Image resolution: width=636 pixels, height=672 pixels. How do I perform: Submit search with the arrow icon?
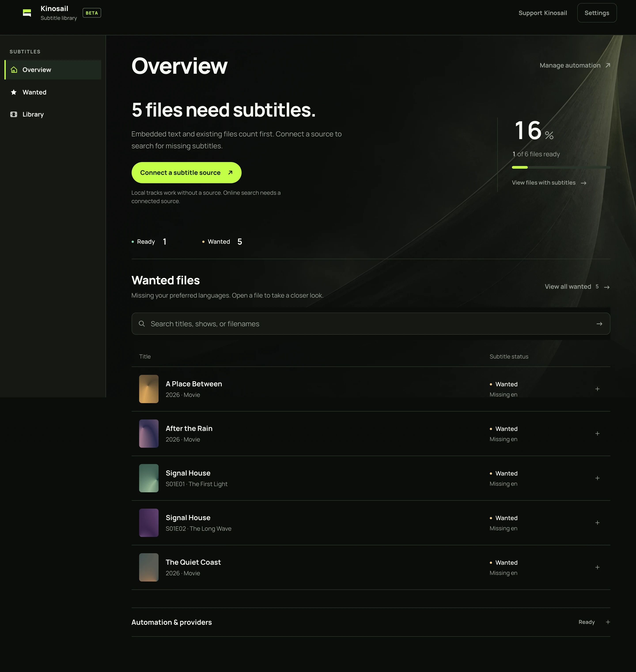[599, 324]
